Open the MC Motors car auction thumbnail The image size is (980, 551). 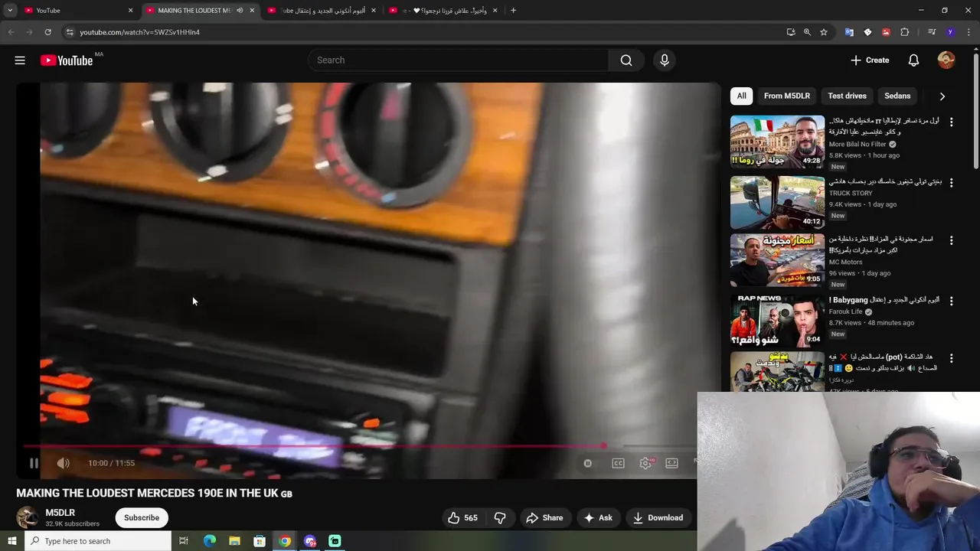(x=777, y=260)
